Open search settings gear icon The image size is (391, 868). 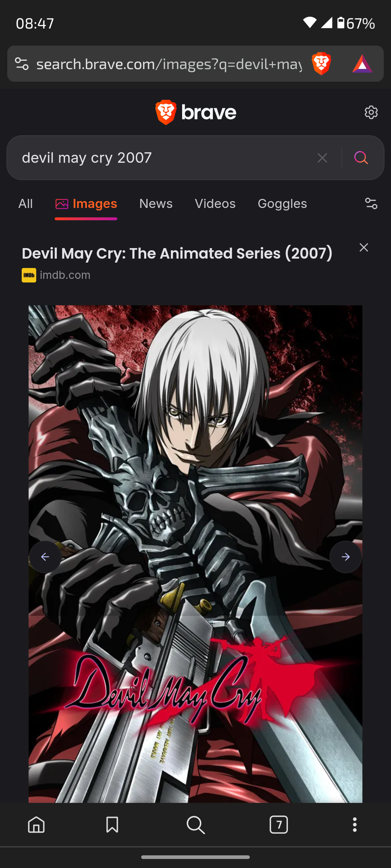tap(371, 112)
